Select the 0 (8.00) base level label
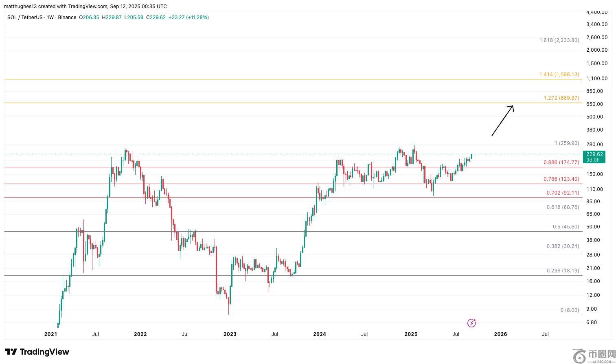Image resolution: width=616 pixels, height=364 pixels. (569, 310)
